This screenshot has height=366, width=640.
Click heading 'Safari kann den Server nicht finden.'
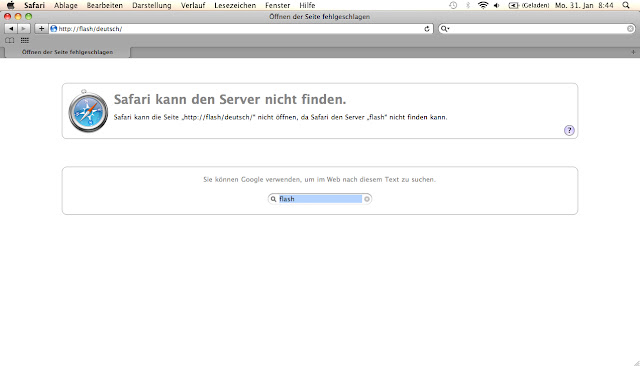point(230,99)
